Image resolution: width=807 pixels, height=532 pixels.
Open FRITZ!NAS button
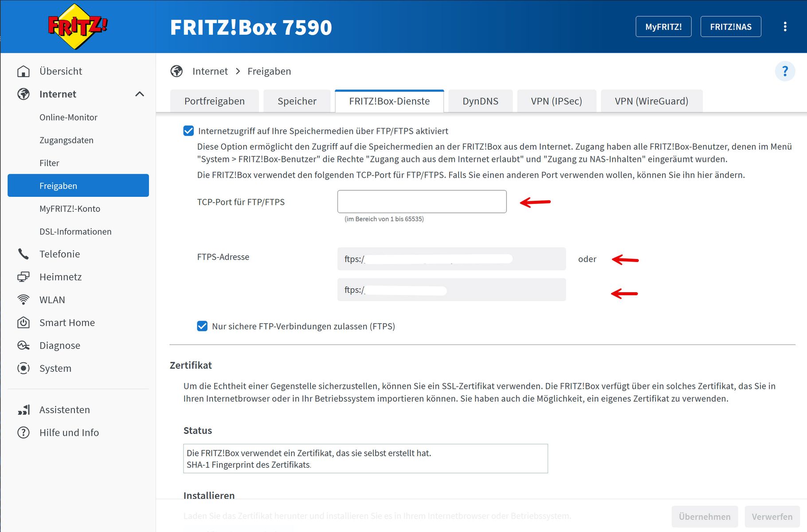tap(731, 27)
